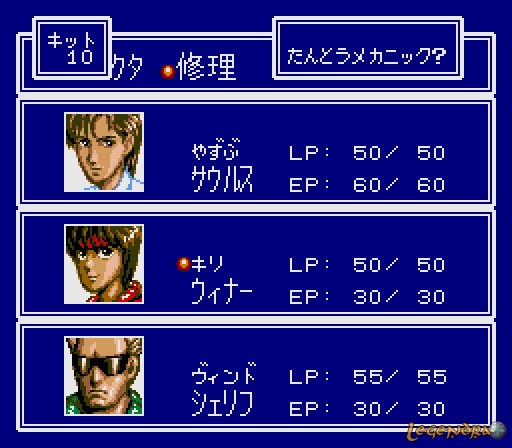Viewport: 512px width, 448px height.
Task: Choose the pilot name ヴィンド
Action: click(x=224, y=373)
